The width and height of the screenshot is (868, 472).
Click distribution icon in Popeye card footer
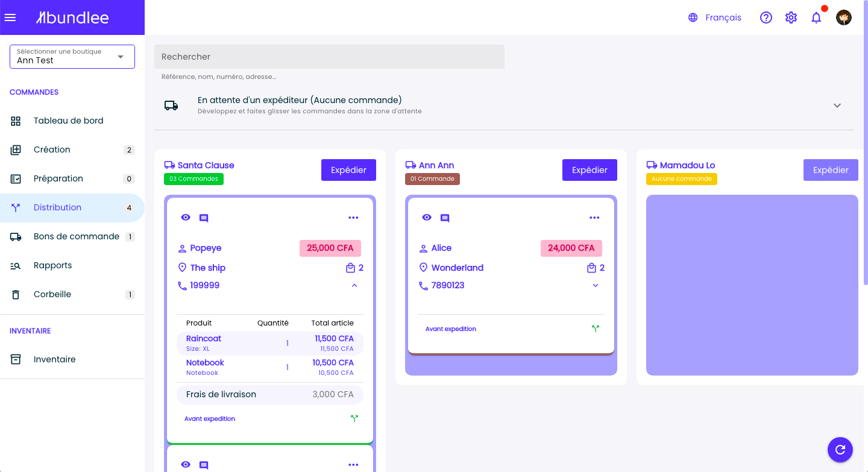(x=354, y=418)
